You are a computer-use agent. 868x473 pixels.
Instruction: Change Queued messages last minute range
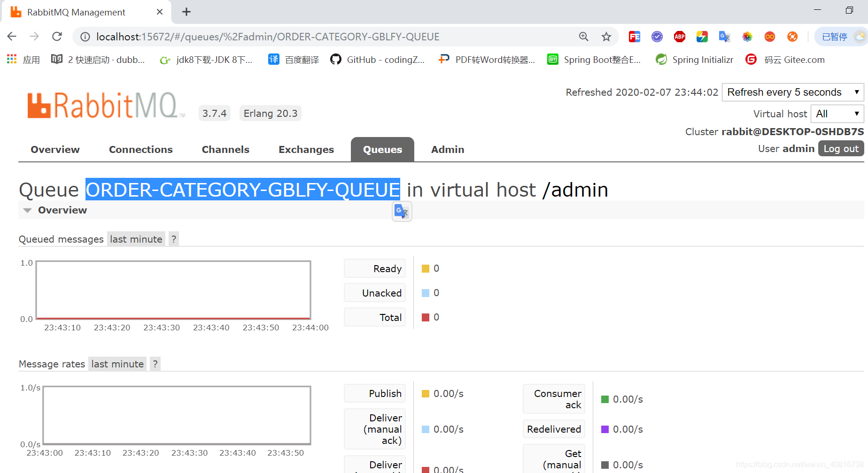coord(136,239)
